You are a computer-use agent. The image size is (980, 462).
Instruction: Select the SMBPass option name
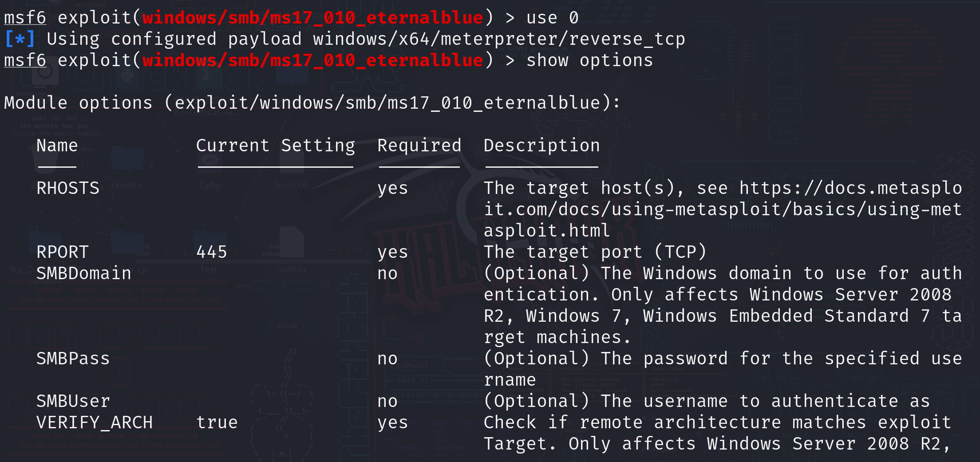click(73, 359)
